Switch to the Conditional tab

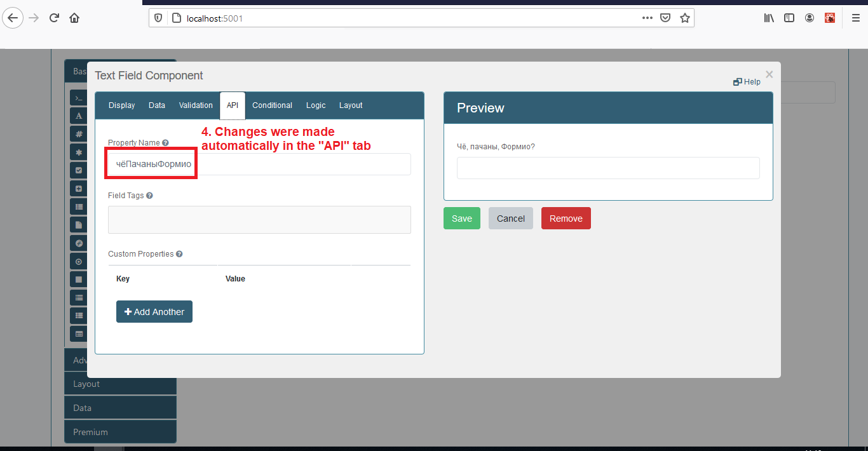272,105
